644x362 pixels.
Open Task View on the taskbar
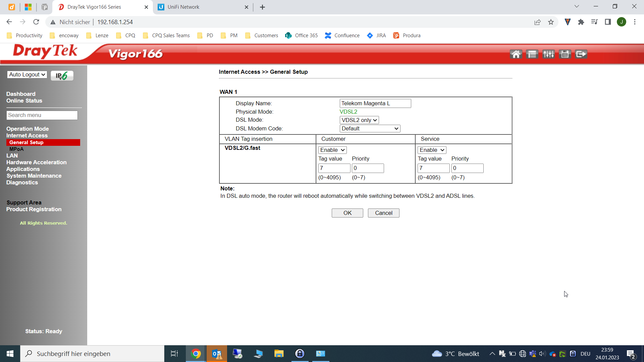[x=174, y=354]
